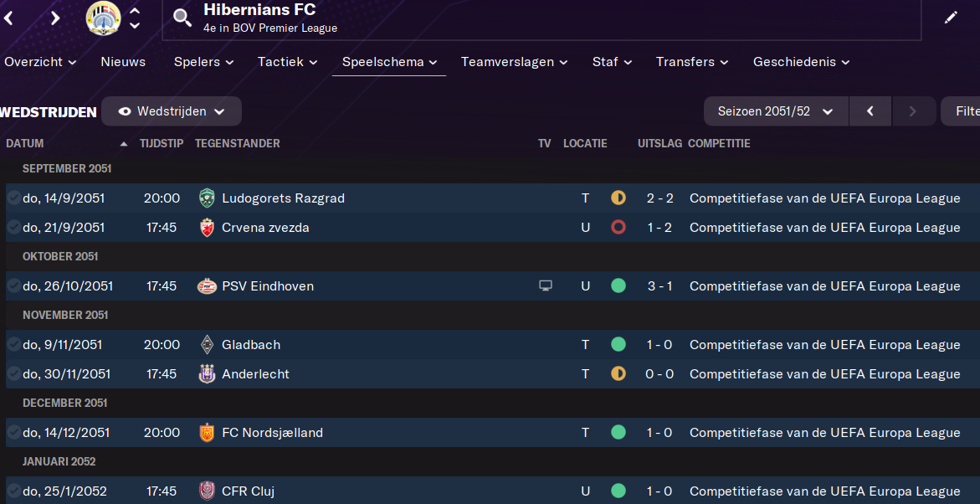This screenshot has height=504, width=980.
Task: Toggle the check mark for Ludogorets match
Action: point(13,198)
